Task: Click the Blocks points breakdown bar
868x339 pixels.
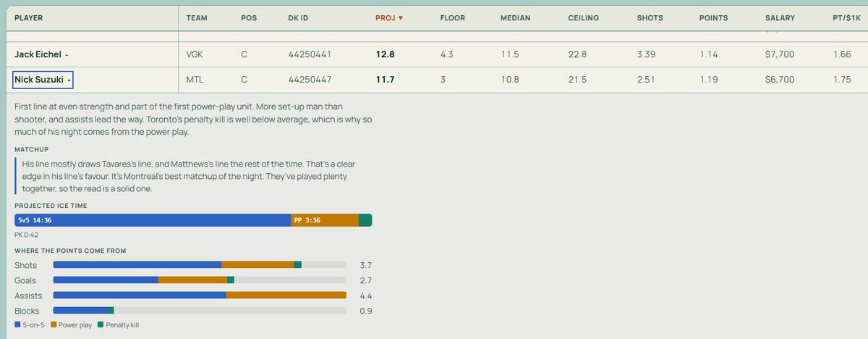Action: (x=200, y=311)
